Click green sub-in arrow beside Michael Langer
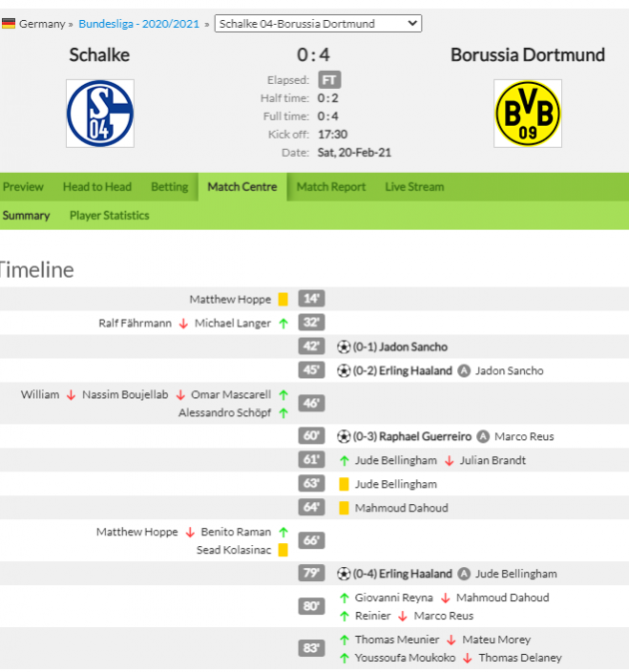 pyautogui.click(x=284, y=324)
